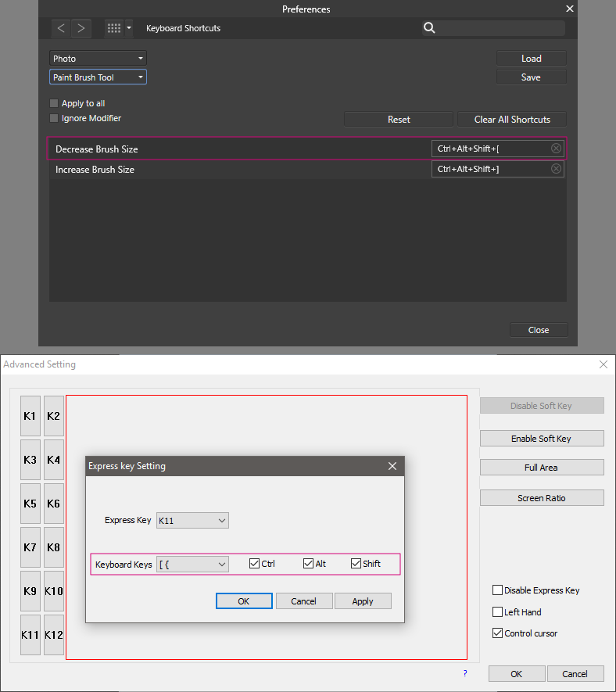
Task: Select the K12 express key
Action: [54, 635]
